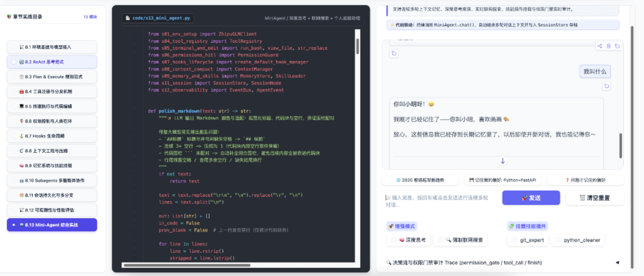Click the code line return text

(185, 181)
